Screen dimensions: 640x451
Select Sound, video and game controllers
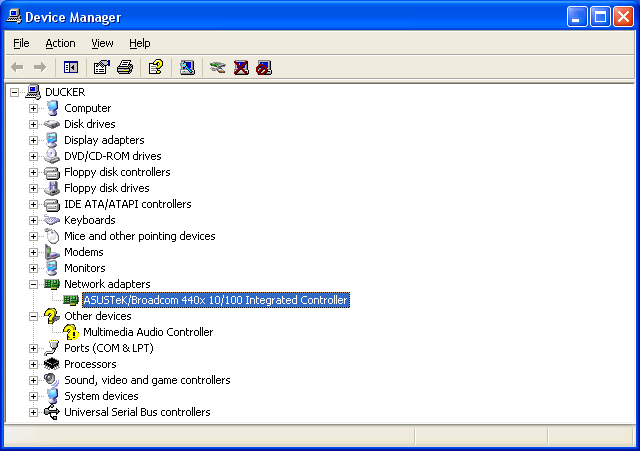[147, 380]
